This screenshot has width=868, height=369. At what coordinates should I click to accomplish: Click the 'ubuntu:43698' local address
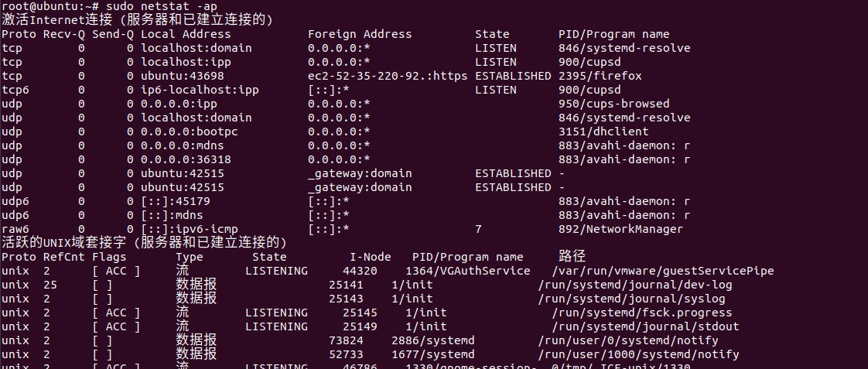tap(183, 76)
